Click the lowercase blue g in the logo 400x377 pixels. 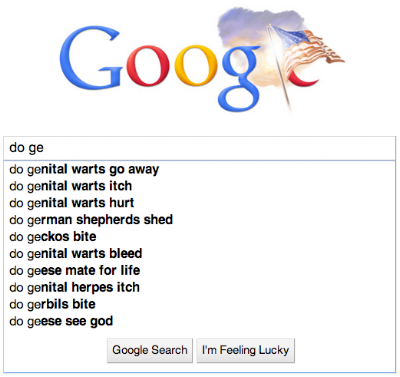coord(241,79)
